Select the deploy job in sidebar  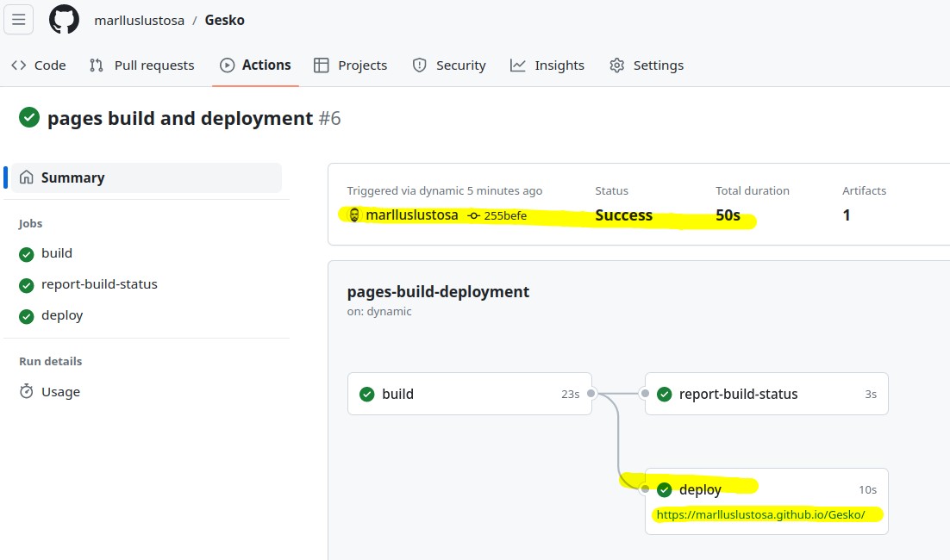click(x=62, y=315)
